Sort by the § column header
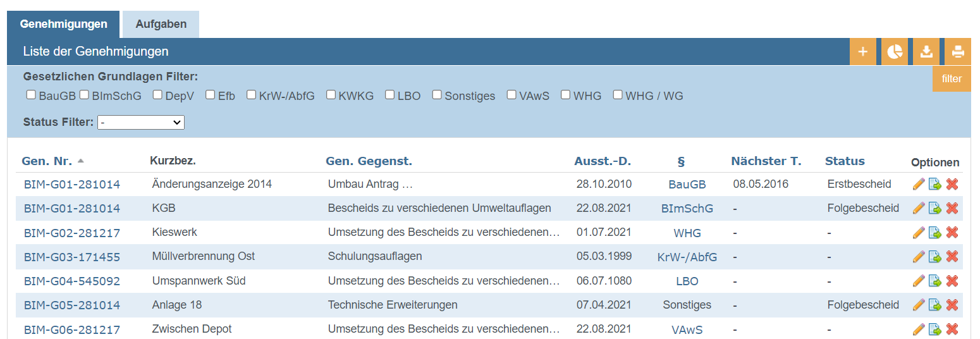 point(681,161)
